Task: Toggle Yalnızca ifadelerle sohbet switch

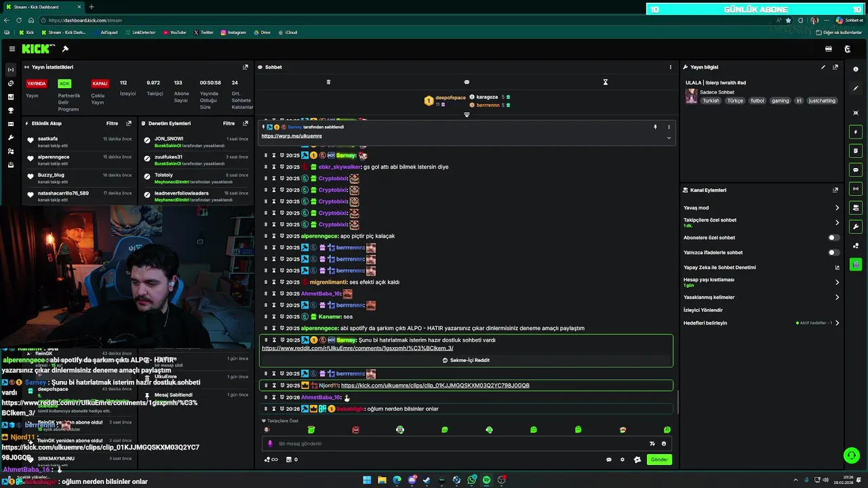Action: coord(833,253)
